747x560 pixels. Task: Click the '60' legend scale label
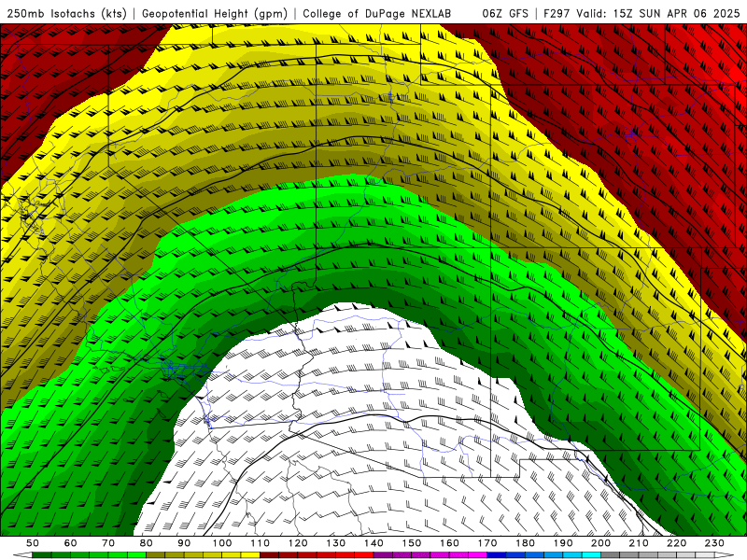click(x=71, y=543)
